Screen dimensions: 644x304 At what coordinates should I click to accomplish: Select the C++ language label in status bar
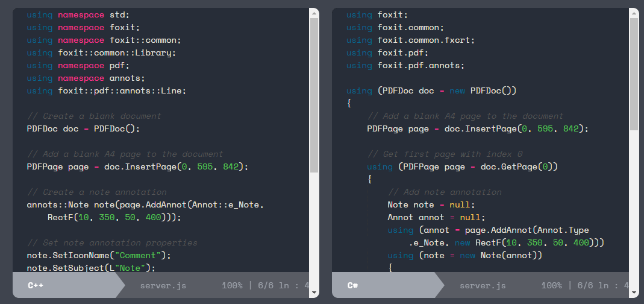click(x=36, y=285)
